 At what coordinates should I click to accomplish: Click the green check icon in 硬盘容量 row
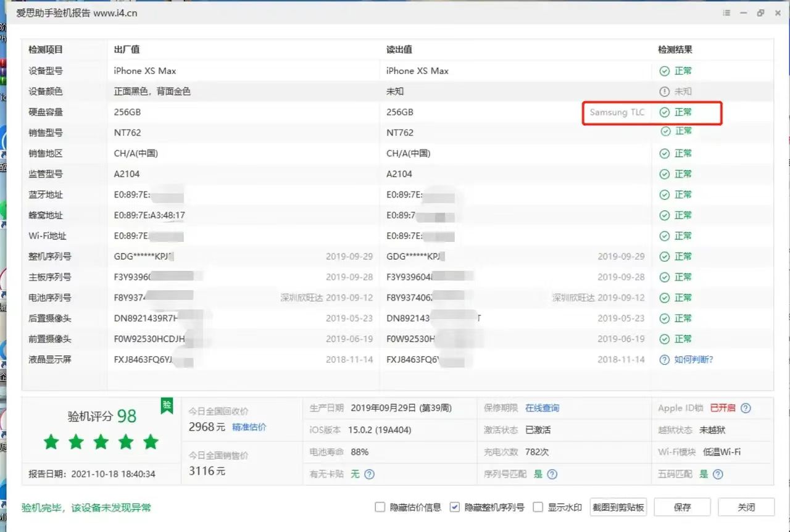(664, 112)
